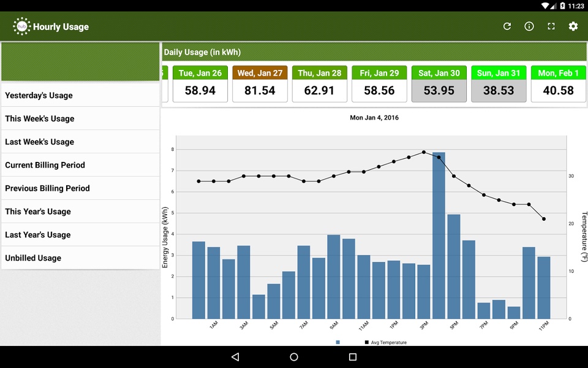Refresh the hourly usage data
Viewport: 588px width, 368px height.
(507, 26)
